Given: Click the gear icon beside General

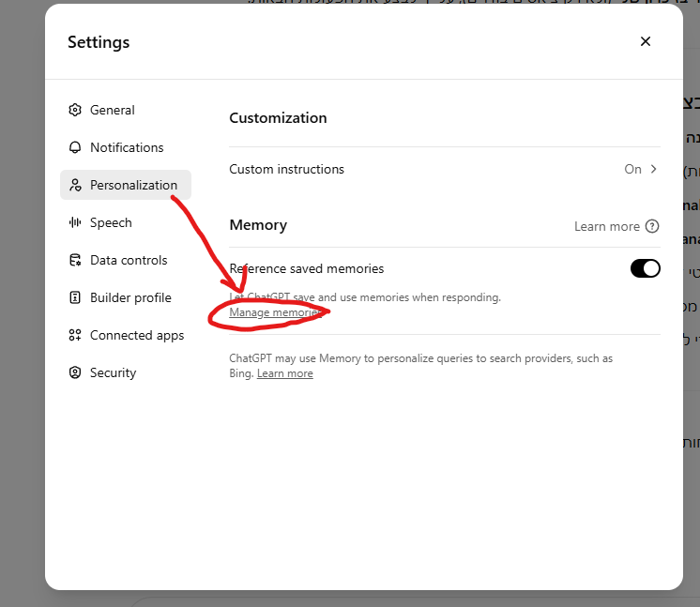Looking at the screenshot, I should [75, 110].
